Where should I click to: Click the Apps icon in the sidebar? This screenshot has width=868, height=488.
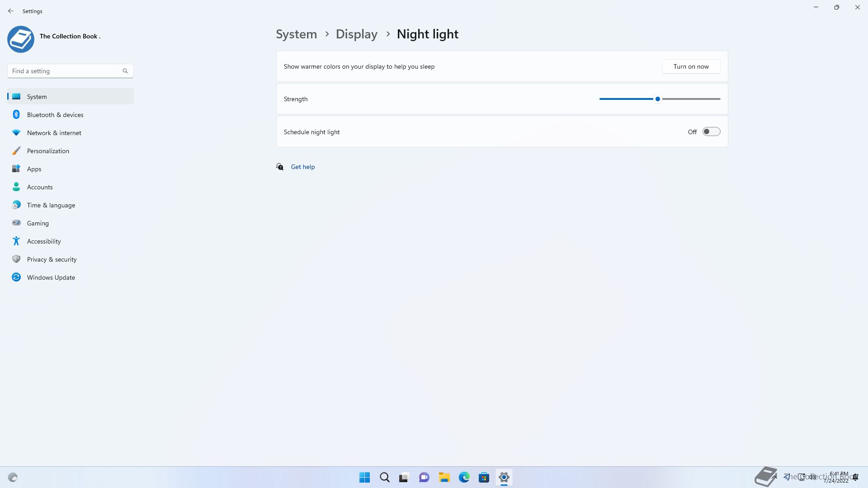(x=16, y=169)
